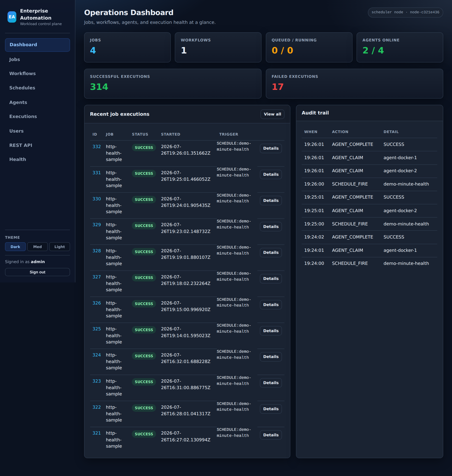Click View all executions button

click(x=272, y=114)
